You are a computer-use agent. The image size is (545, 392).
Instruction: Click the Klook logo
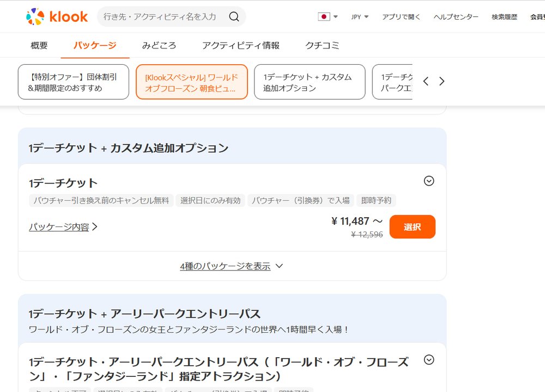58,16
